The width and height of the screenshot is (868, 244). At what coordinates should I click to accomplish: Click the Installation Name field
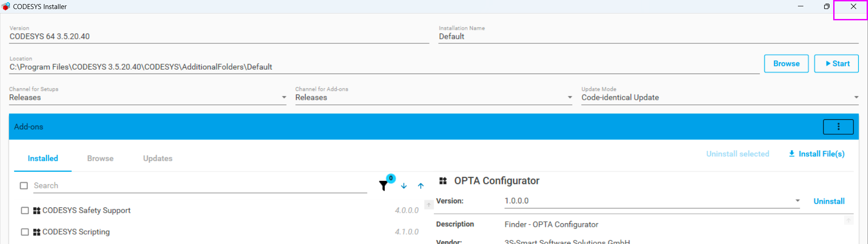click(x=648, y=37)
